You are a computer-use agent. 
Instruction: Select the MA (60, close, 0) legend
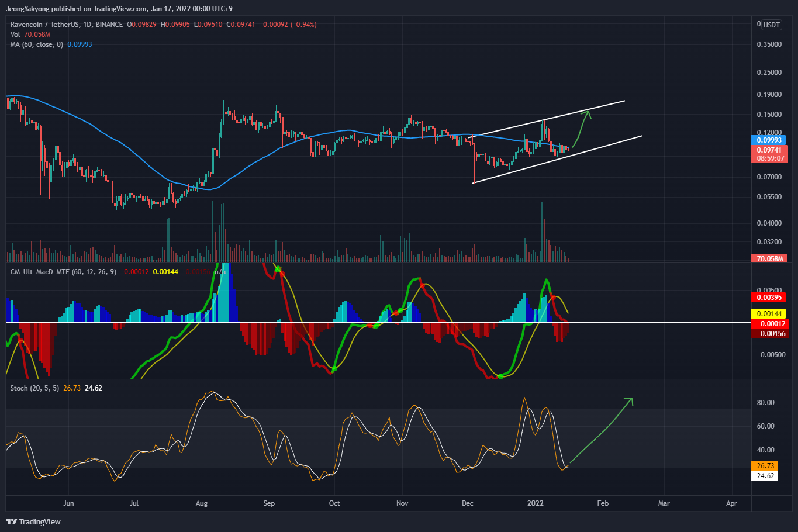pyautogui.click(x=37, y=44)
